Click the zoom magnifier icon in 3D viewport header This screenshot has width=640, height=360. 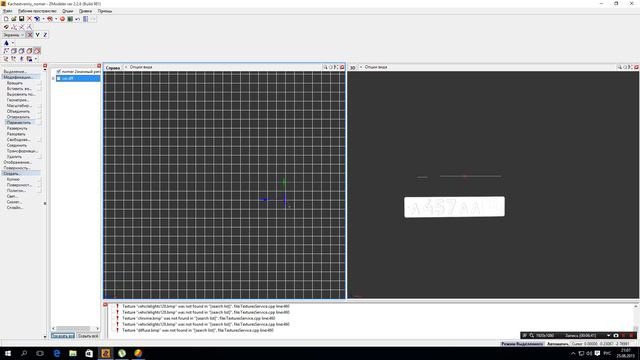619,67
